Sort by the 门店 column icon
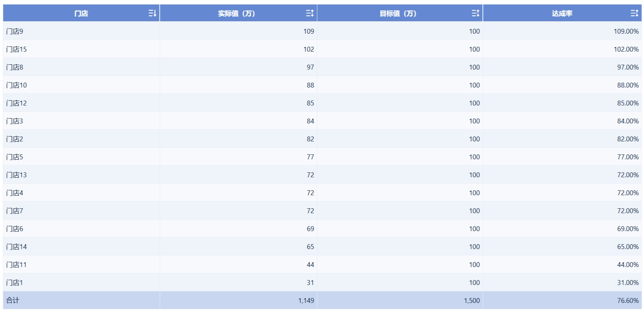Screen dimensions: 644x313 click(152, 13)
